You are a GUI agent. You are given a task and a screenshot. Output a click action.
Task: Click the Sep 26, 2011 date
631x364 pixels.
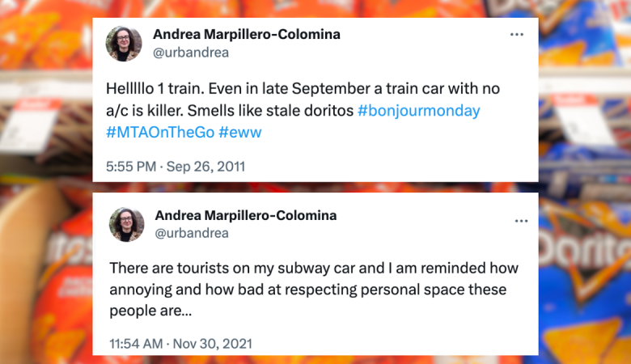pos(205,167)
